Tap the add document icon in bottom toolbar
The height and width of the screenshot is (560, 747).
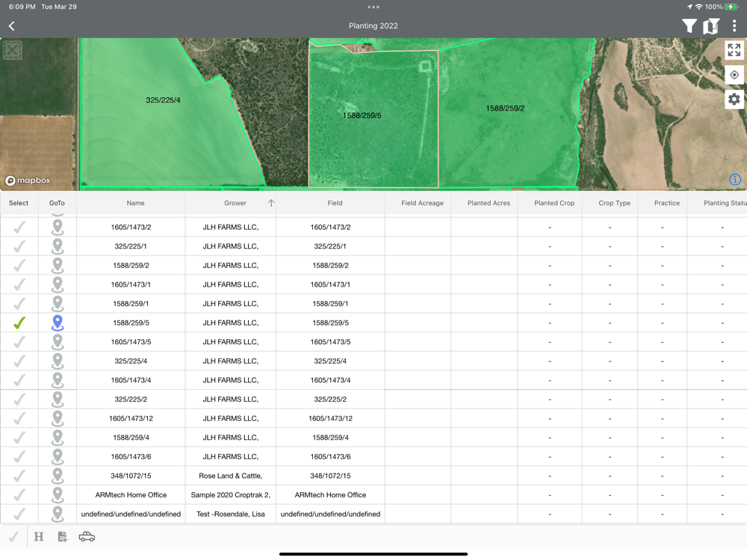[62, 537]
